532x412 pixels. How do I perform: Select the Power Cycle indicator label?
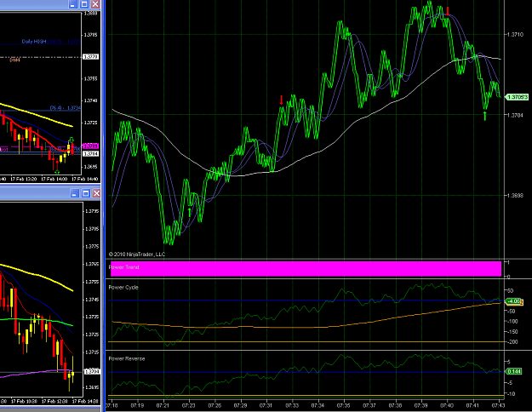123,287
